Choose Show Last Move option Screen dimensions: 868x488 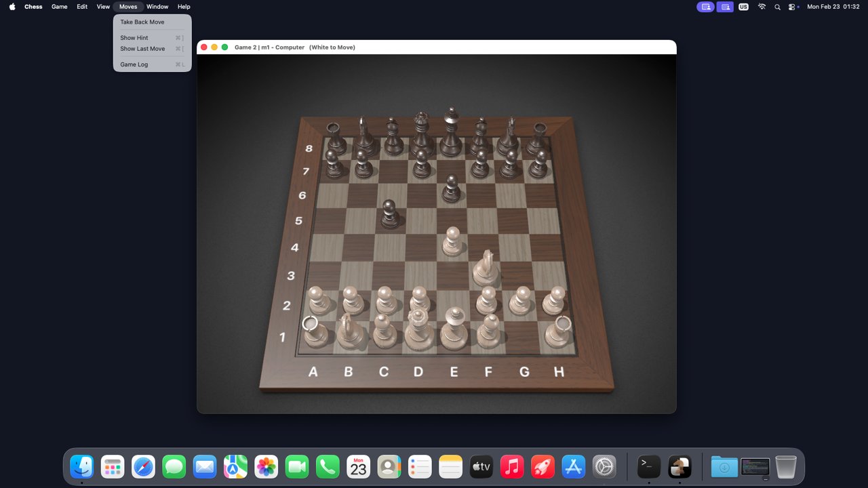(x=142, y=49)
